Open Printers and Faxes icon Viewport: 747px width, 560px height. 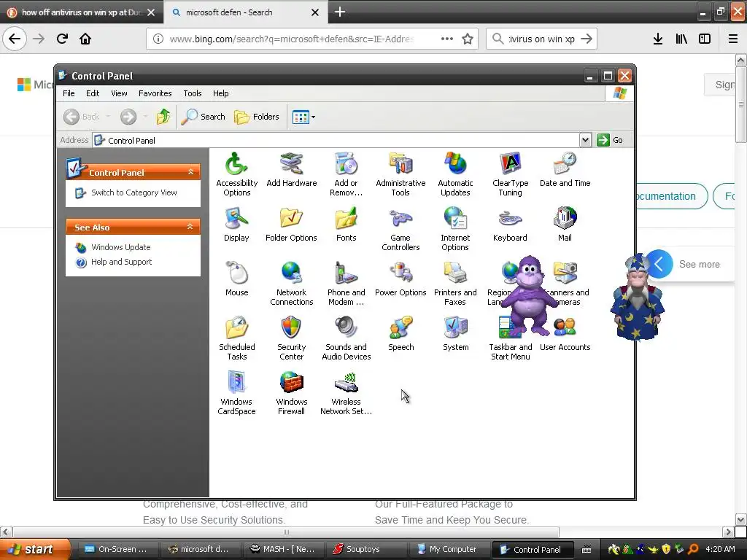point(455,284)
